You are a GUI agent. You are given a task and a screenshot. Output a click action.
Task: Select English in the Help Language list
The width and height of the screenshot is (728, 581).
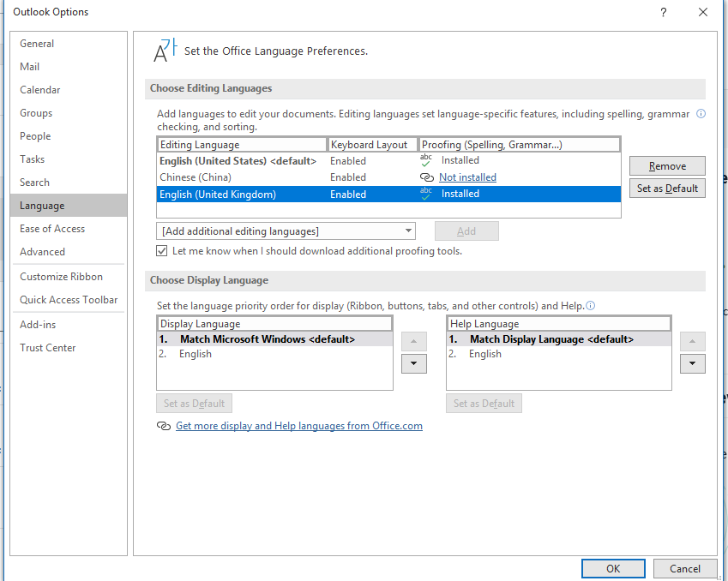559,354
